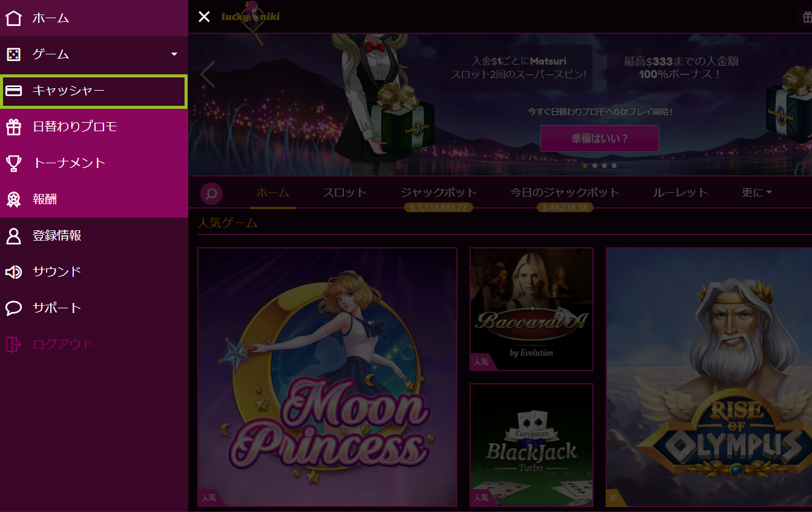Open 日替わりプロモ menu entry
The height and width of the screenshot is (512, 812).
pos(94,127)
